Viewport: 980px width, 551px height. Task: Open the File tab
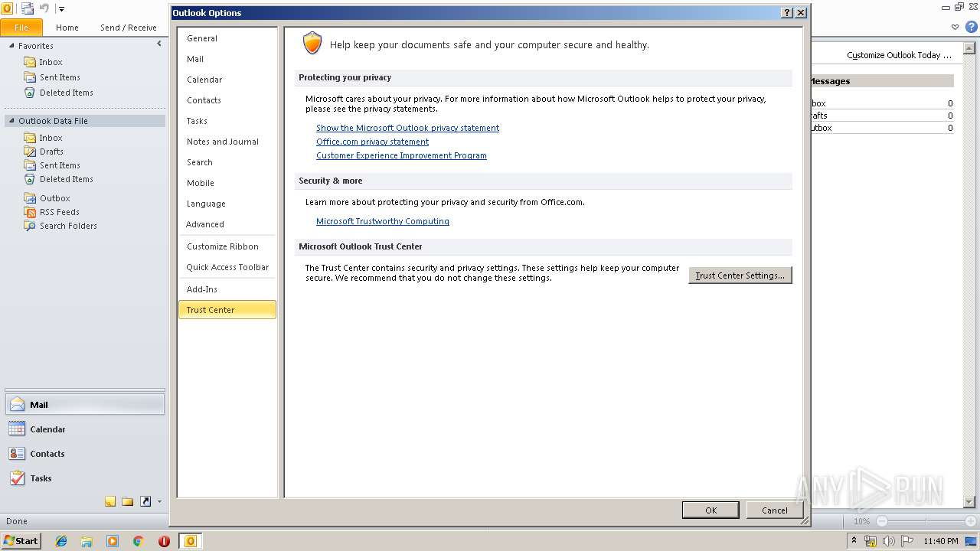(x=21, y=28)
